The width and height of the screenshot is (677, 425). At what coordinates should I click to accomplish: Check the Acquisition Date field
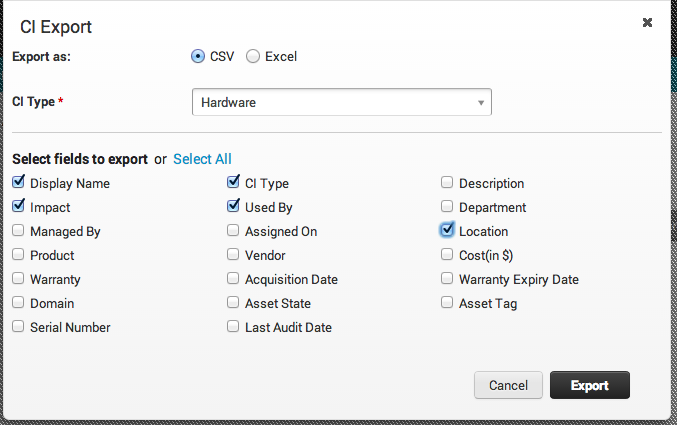tap(233, 279)
